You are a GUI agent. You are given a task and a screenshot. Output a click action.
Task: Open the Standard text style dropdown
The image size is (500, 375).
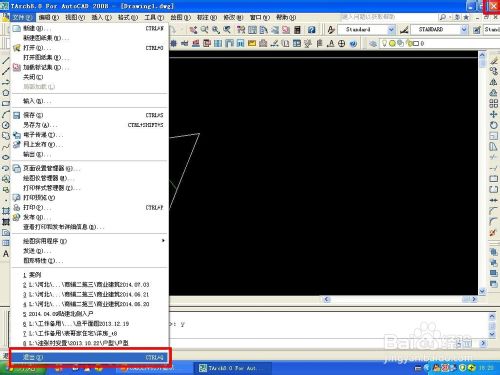tap(391, 30)
